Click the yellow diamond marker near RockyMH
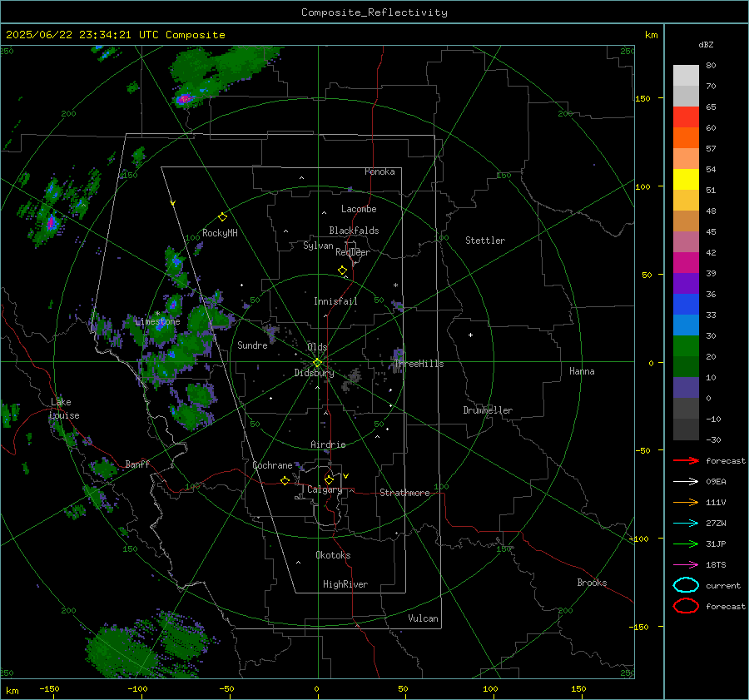Viewport: 749px width, 700px height. pyautogui.click(x=222, y=217)
